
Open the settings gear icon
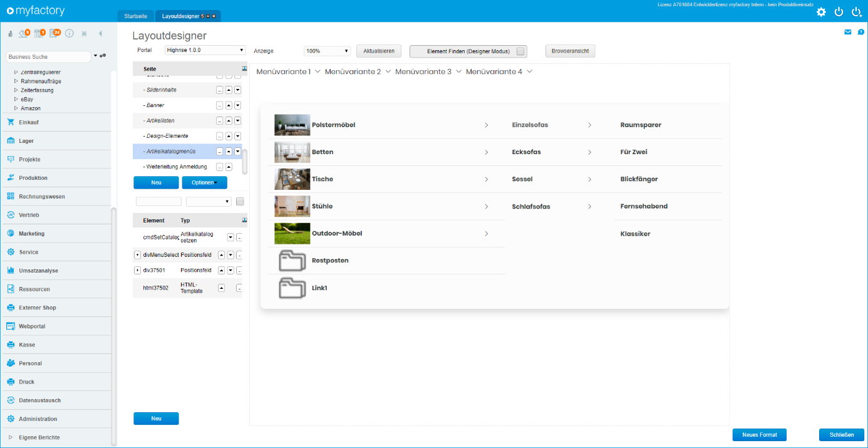pos(821,12)
